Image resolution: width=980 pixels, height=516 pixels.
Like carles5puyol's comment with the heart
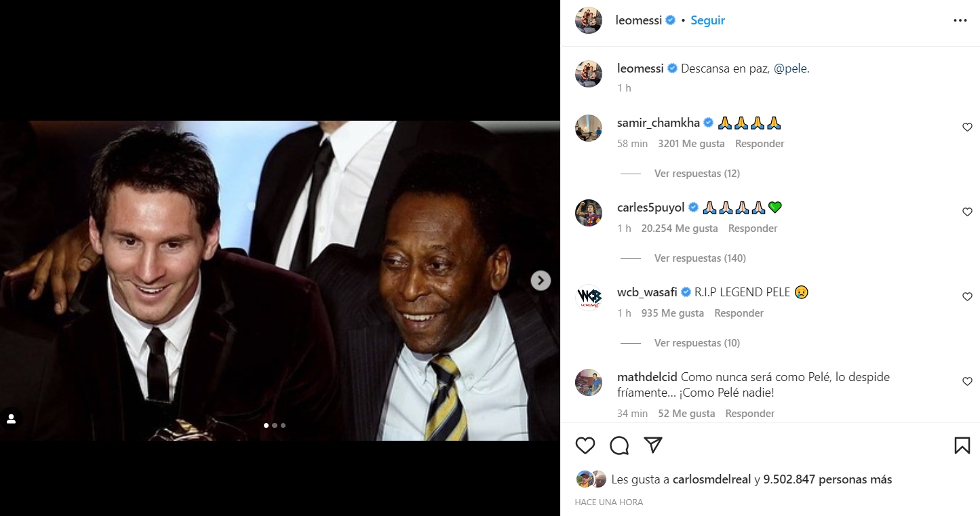coord(967,212)
